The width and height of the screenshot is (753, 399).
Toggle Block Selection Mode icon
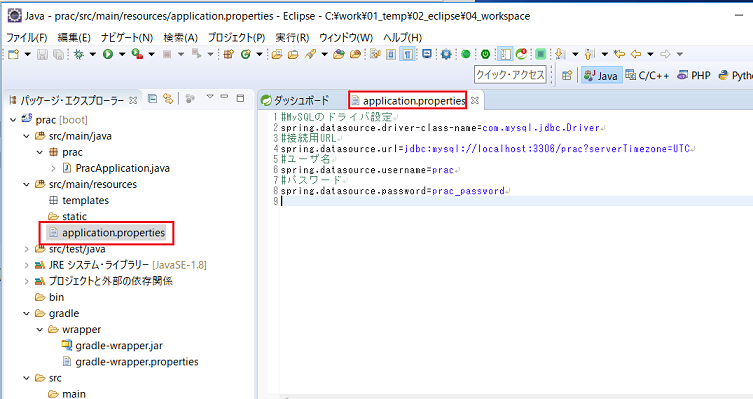391,54
